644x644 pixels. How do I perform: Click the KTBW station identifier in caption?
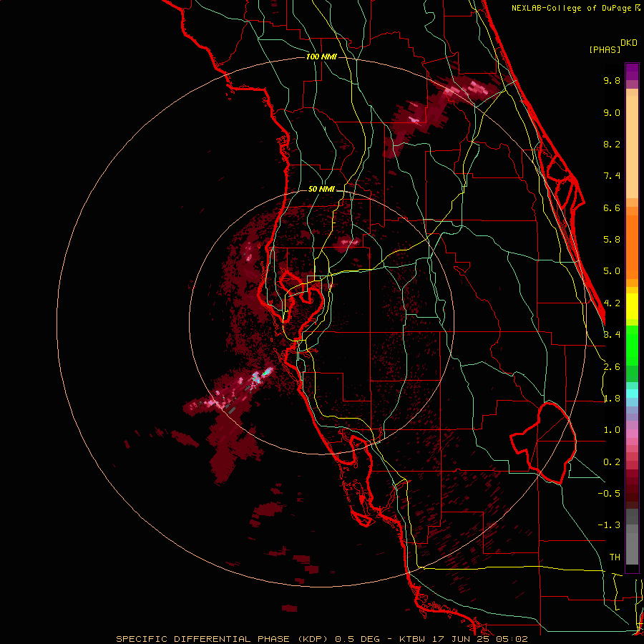coord(413,639)
